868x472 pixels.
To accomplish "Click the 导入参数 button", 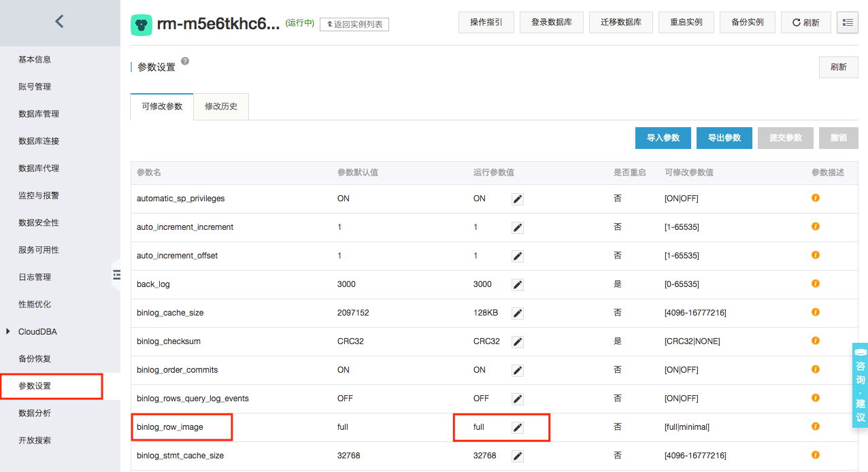I will coord(663,138).
